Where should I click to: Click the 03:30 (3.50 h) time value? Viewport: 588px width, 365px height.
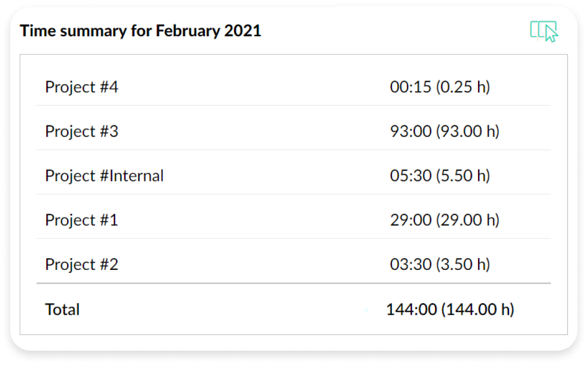tap(440, 264)
